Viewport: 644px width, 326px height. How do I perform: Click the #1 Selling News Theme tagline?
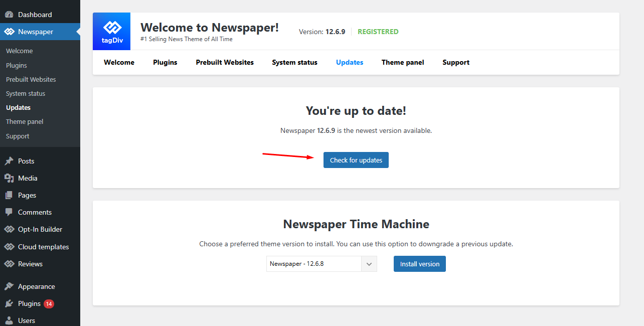pos(187,39)
